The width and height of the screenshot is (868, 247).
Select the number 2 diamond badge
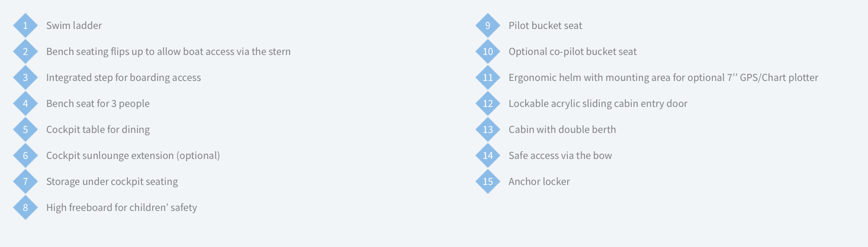(x=25, y=51)
